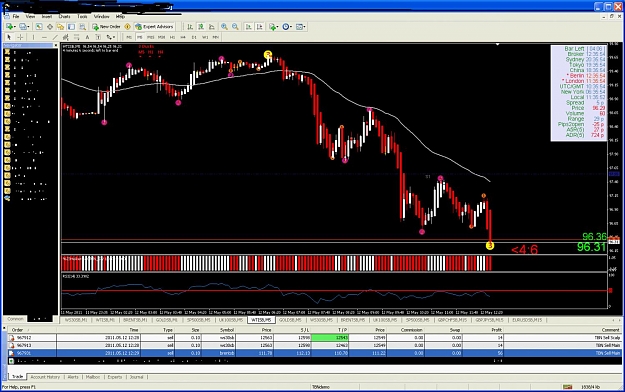Open the GOLDSB,M5 chart tab

pyautogui.click(x=290, y=320)
